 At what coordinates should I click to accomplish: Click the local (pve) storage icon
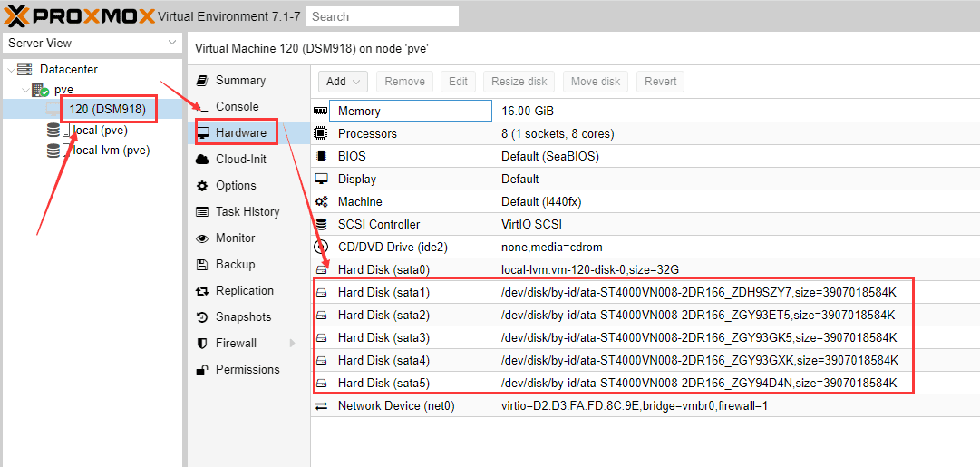point(53,130)
